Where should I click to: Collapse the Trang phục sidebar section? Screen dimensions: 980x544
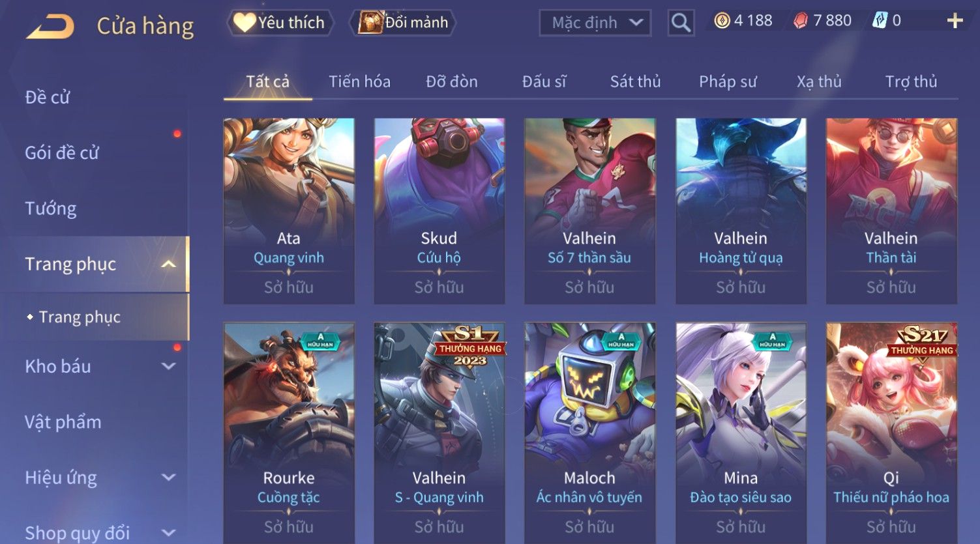click(168, 264)
